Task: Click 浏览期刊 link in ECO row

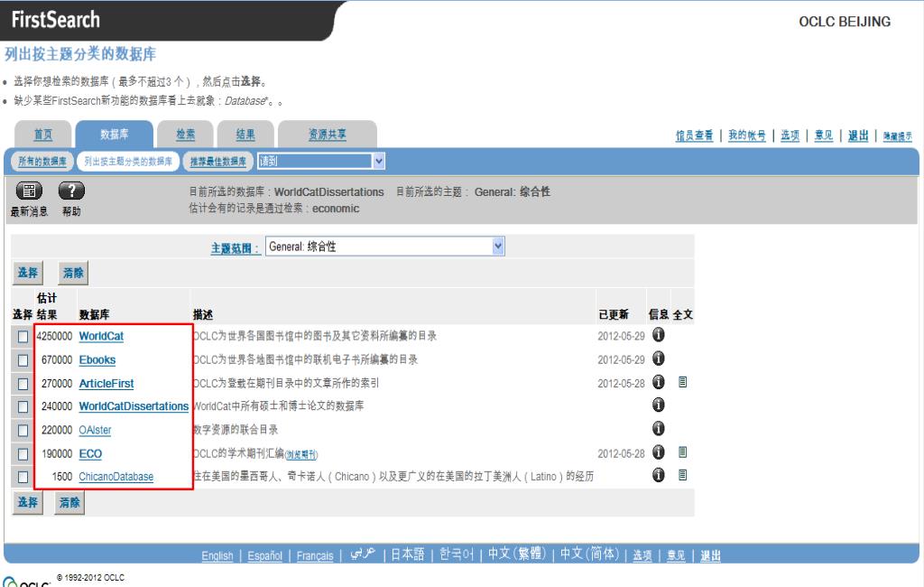Action: (301, 454)
